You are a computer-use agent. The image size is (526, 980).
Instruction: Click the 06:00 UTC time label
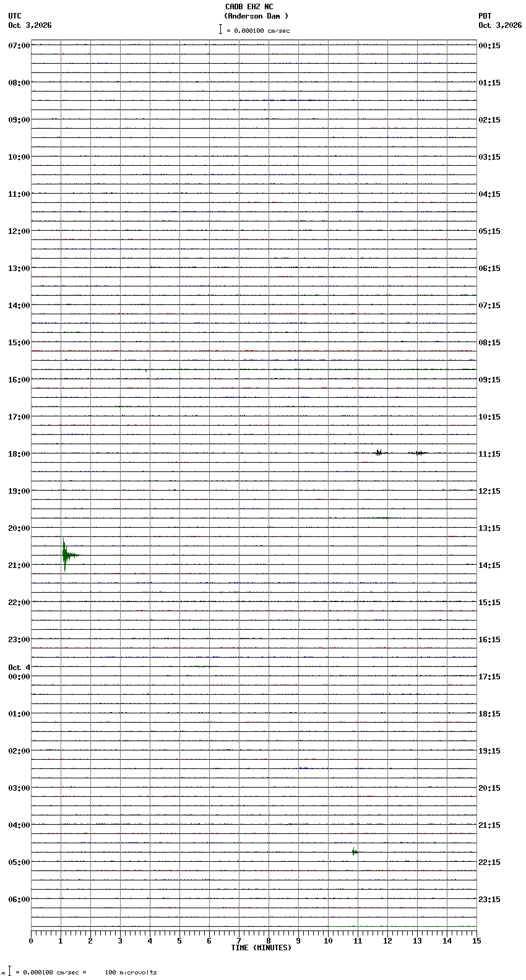(x=19, y=900)
